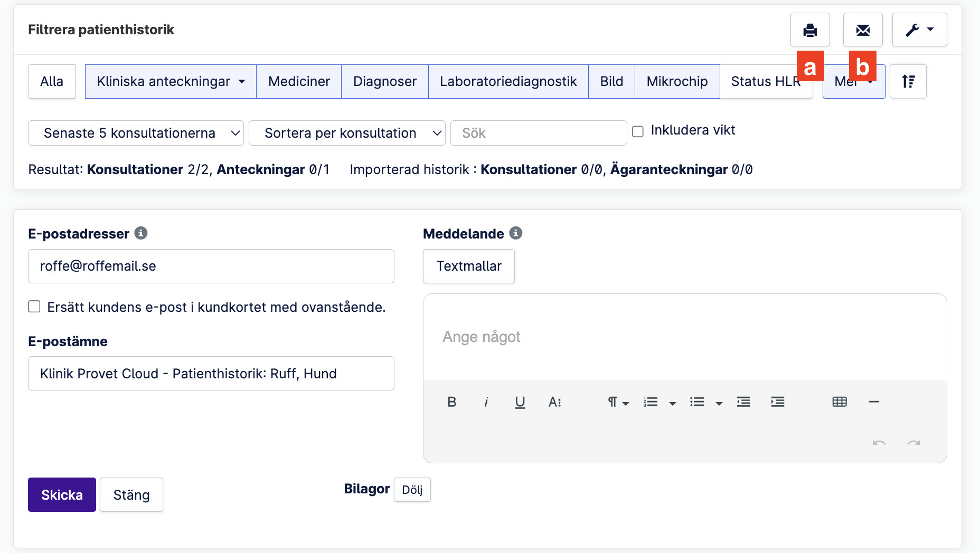The width and height of the screenshot is (980, 553).
Task: Open the font size option icon
Action: pyautogui.click(x=554, y=402)
